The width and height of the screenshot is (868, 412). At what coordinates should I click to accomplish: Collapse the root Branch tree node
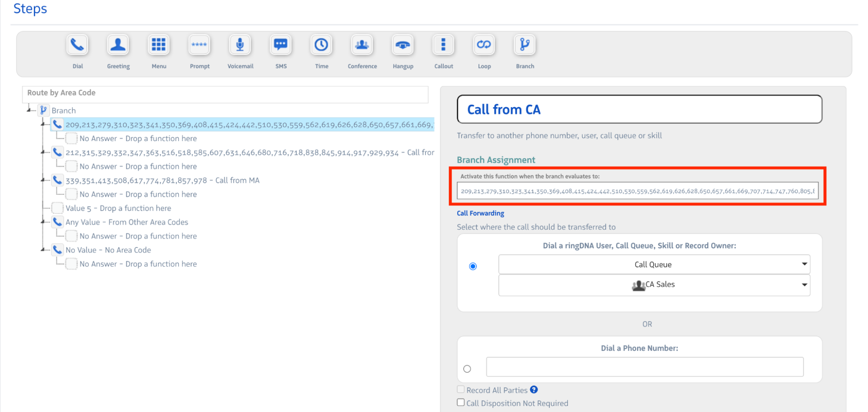pos(29,110)
